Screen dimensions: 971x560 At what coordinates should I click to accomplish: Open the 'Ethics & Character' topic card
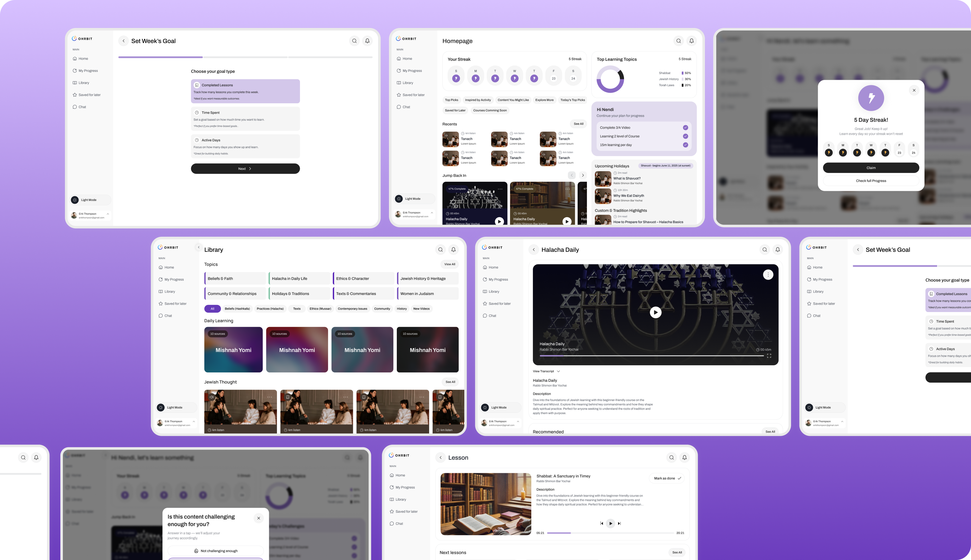pos(364,278)
